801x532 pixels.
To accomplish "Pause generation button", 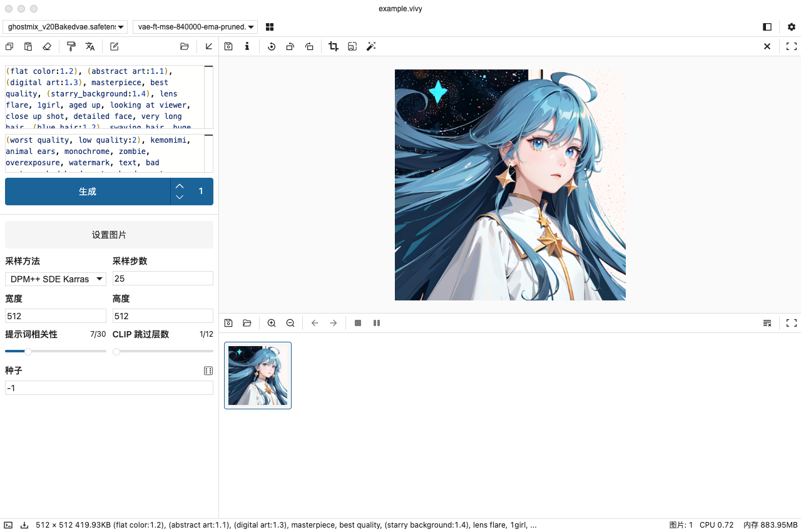I will click(x=377, y=323).
